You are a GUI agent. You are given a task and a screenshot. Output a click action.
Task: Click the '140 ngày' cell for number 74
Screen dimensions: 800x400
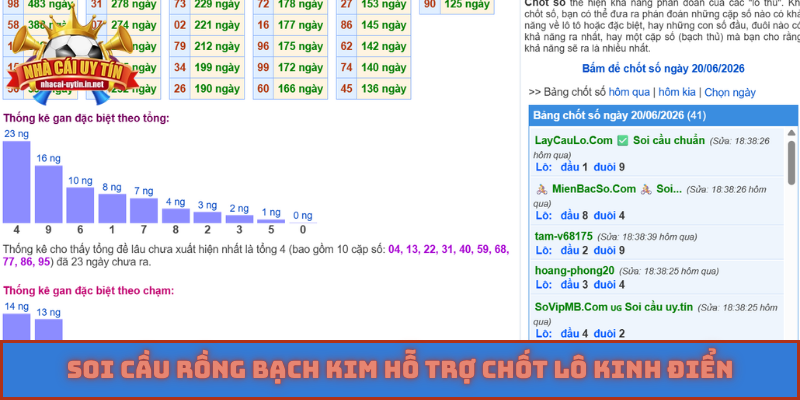tap(384, 67)
